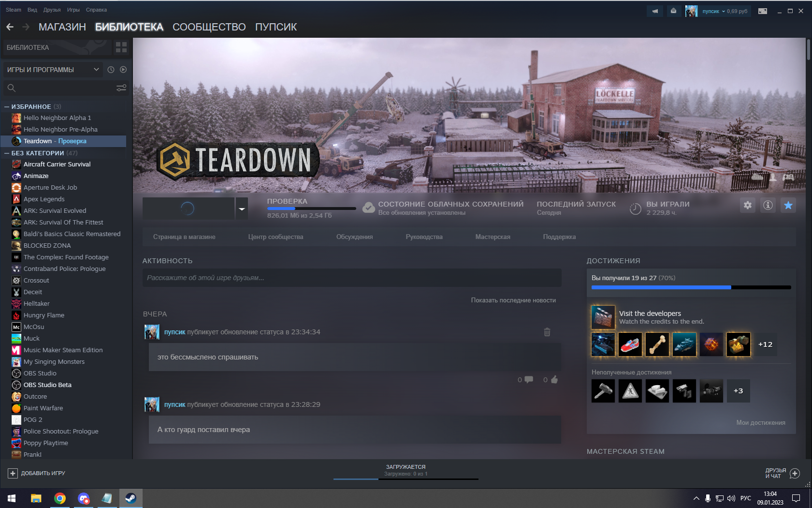Click the achievements progress bar
The width and height of the screenshot is (812, 508).
(691, 287)
